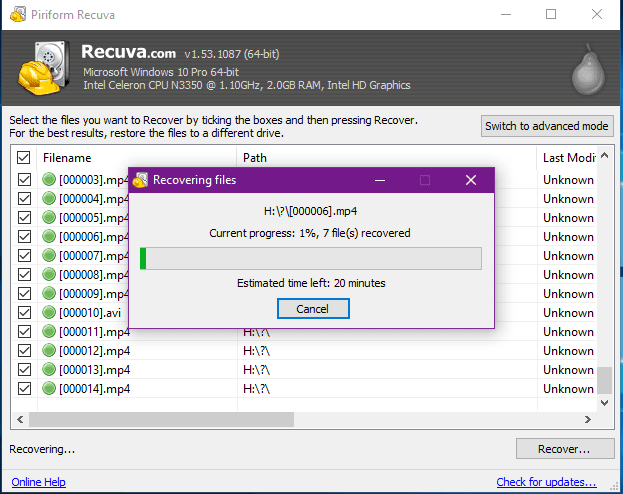Click the H:\?\[000006].mp4 path in dialog
Screen dimensions: 623x494
310,211
